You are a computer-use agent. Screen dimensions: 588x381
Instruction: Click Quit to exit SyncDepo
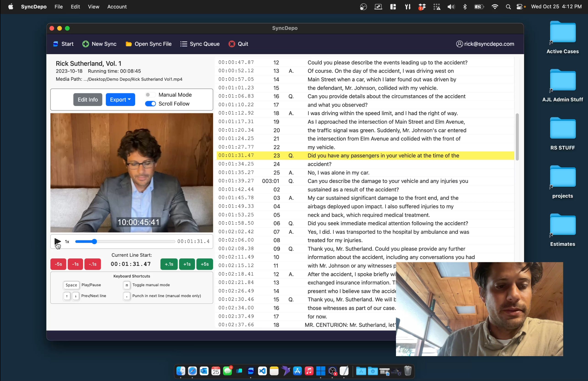(239, 44)
